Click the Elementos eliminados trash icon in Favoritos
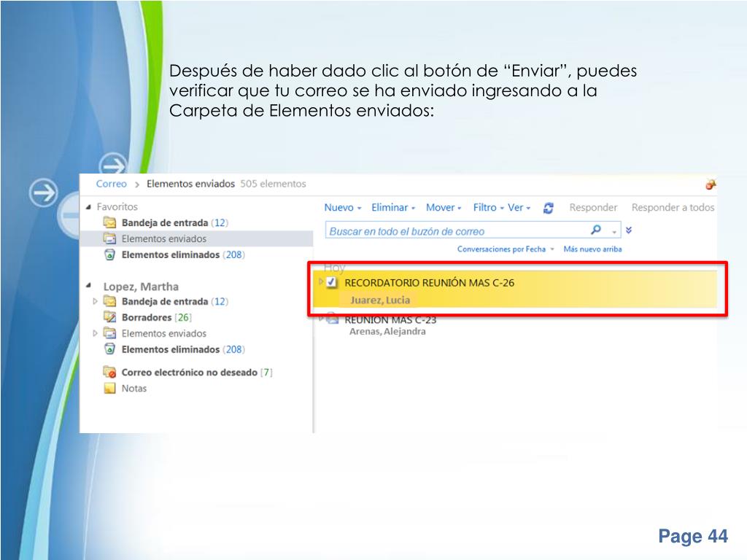The width and height of the screenshot is (747, 560). (x=109, y=254)
